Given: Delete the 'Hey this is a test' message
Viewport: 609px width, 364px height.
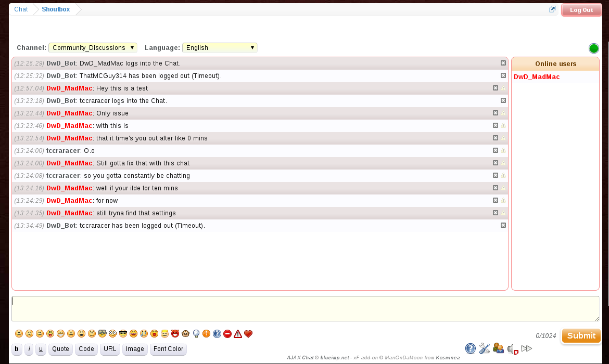Looking at the screenshot, I should coord(496,88).
